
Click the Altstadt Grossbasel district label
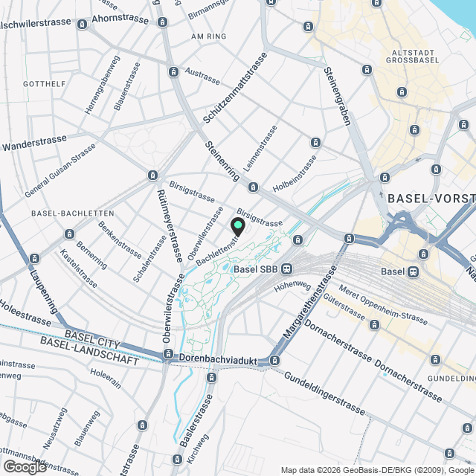tap(413, 57)
